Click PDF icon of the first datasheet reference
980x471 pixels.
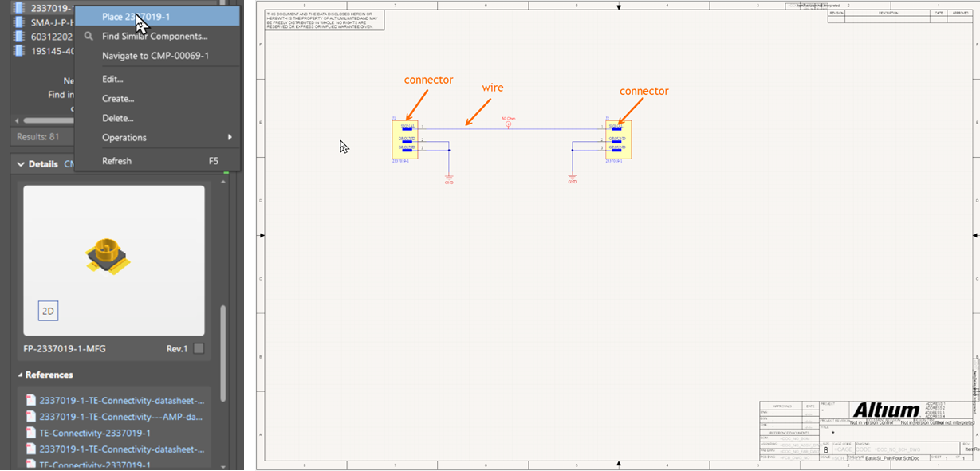(31, 401)
